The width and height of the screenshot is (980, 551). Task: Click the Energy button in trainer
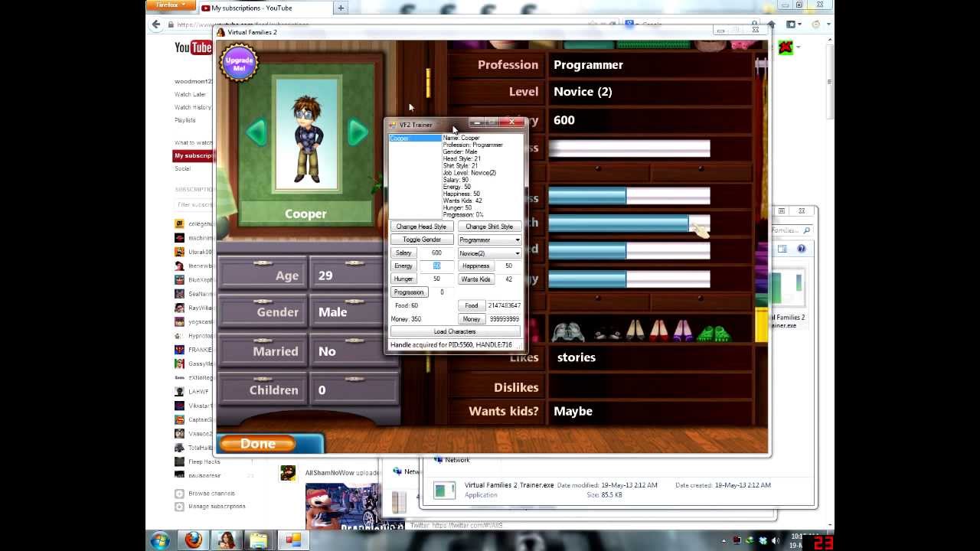[403, 266]
